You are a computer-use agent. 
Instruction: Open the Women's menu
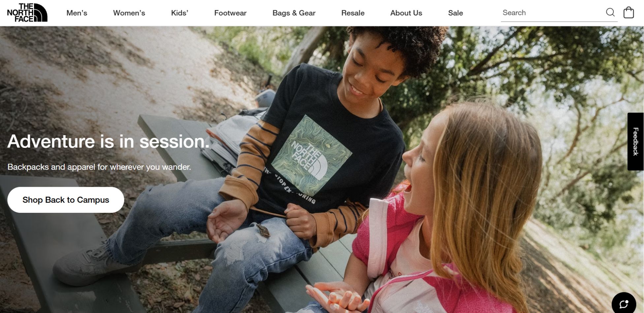point(129,13)
